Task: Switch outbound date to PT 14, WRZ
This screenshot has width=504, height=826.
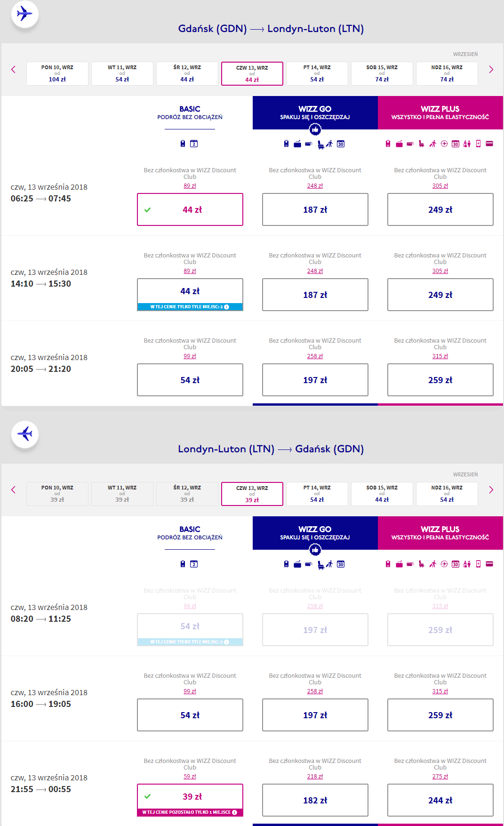Action: [x=317, y=73]
